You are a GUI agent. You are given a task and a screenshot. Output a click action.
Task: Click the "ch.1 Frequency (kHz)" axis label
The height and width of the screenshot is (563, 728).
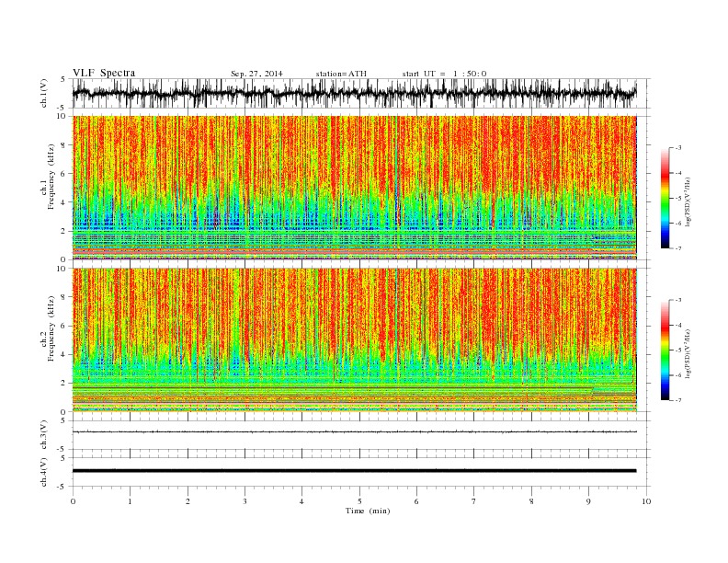click(48, 177)
